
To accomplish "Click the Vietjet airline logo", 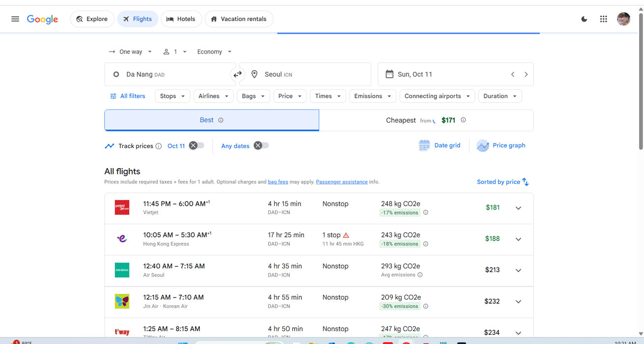I will (x=122, y=207).
